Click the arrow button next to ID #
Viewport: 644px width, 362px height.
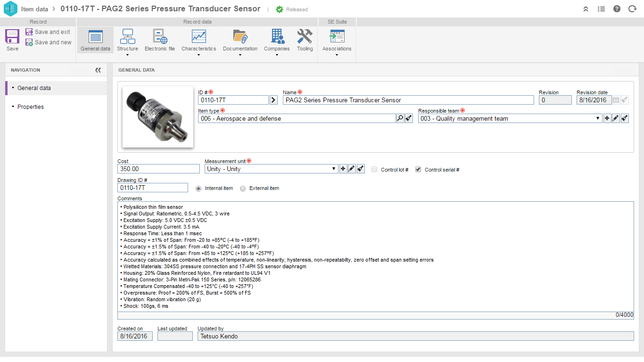coord(273,100)
